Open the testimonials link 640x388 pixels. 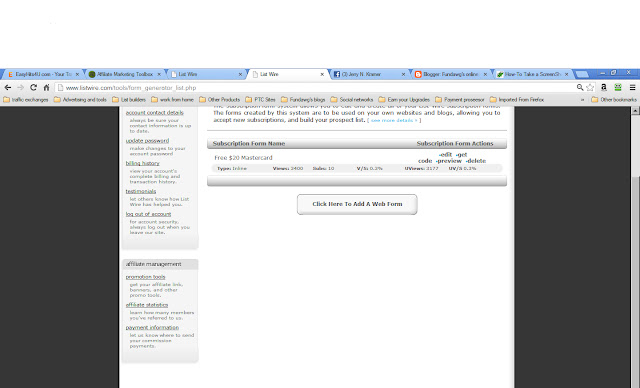141,191
